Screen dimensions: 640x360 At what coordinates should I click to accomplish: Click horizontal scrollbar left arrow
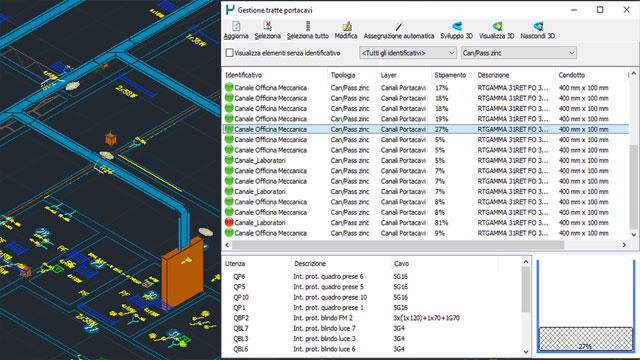pos(227,245)
